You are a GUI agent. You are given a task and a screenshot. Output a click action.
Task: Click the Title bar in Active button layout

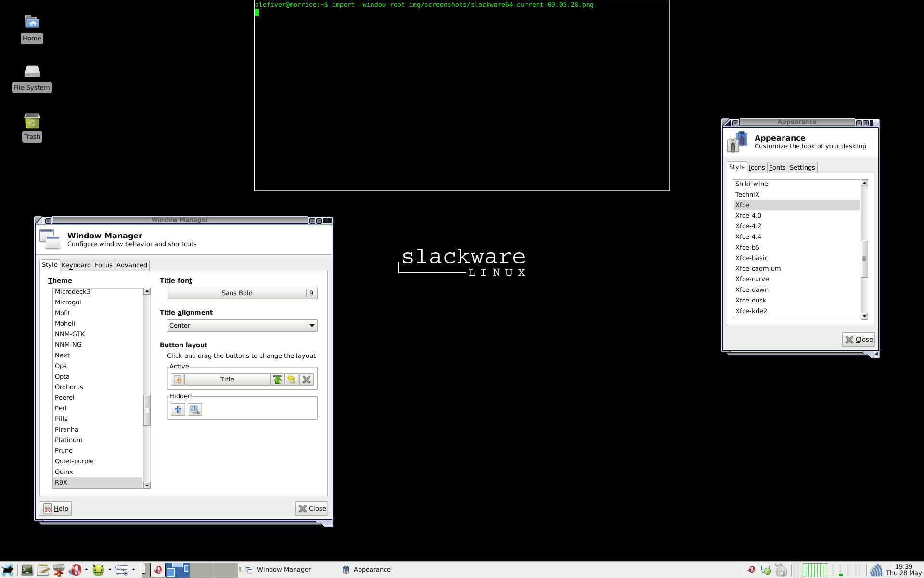pyautogui.click(x=227, y=380)
